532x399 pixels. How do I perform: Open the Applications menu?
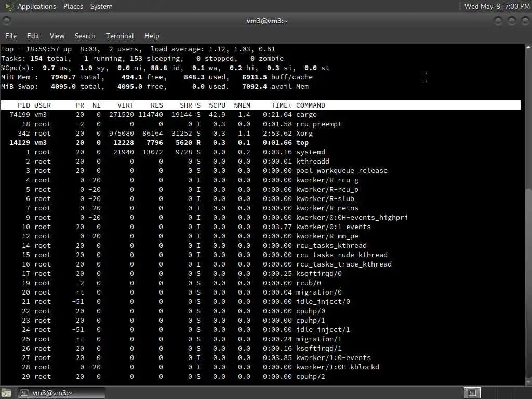click(x=37, y=6)
